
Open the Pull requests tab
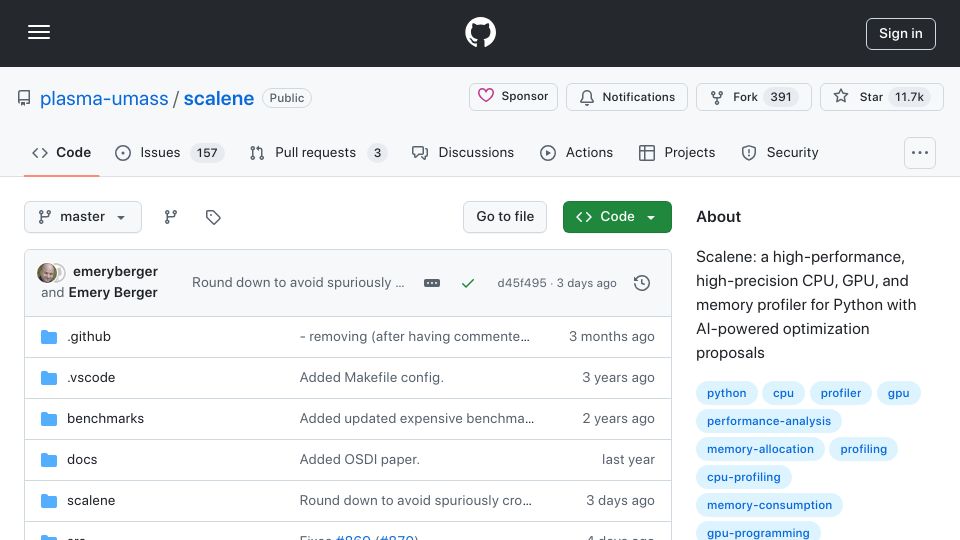click(318, 152)
